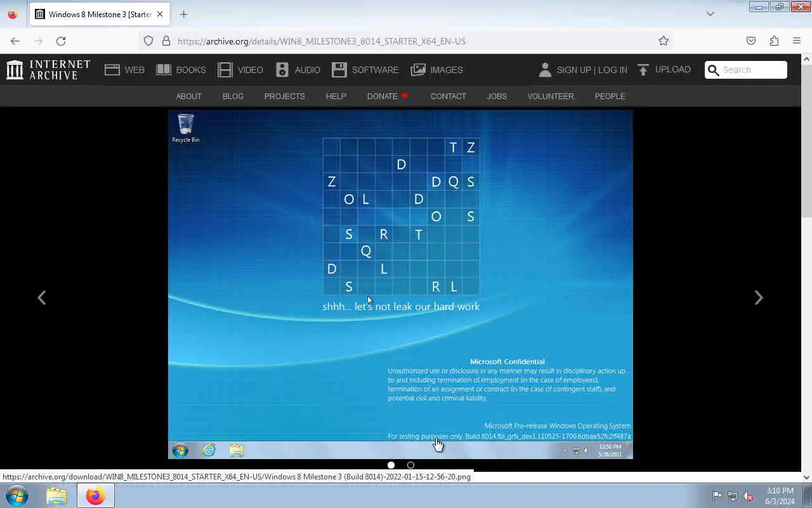Open the Audio section
Screen dimensions: 812x508
pyautogui.click(x=298, y=70)
